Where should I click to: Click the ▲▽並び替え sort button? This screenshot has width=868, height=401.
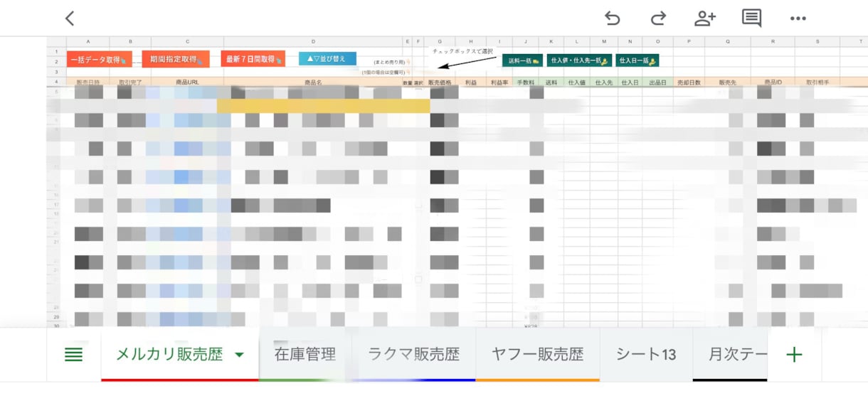pos(327,59)
